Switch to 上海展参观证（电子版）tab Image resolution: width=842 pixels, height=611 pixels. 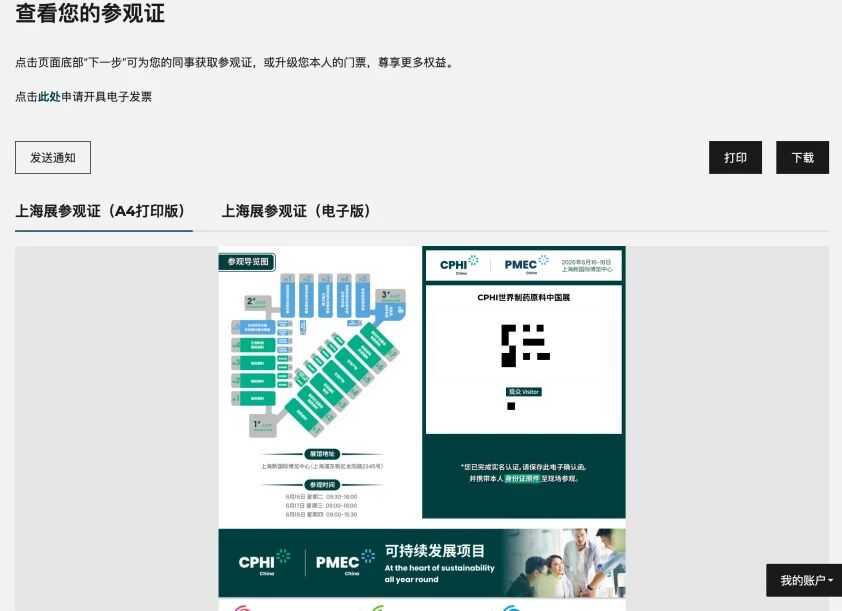point(296,211)
